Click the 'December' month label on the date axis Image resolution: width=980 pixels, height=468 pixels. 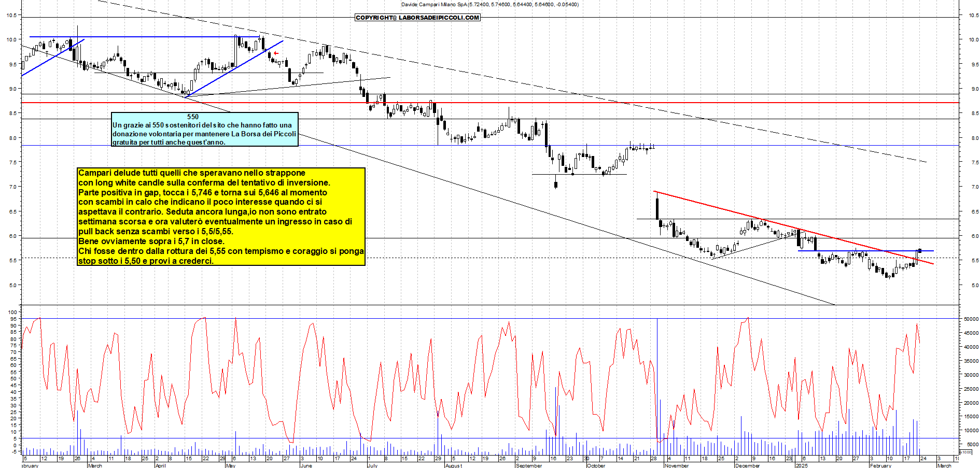point(747,465)
